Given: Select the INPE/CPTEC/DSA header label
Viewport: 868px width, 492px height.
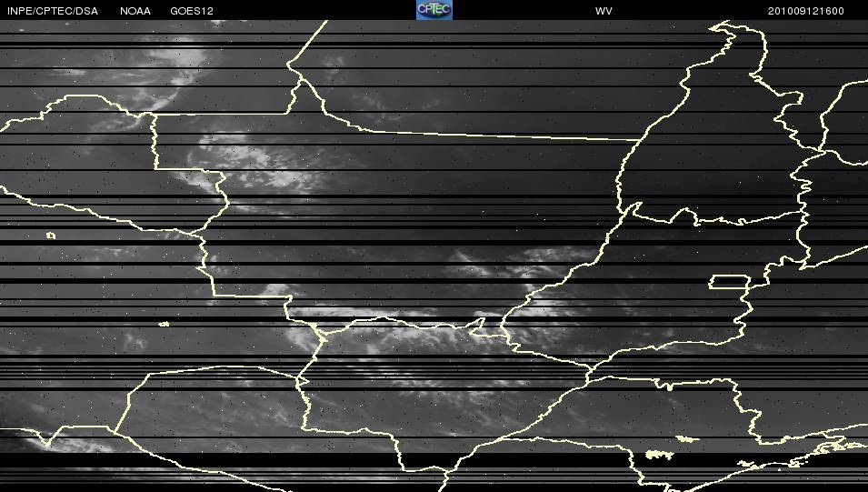Looking at the screenshot, I should pos(53,11).
